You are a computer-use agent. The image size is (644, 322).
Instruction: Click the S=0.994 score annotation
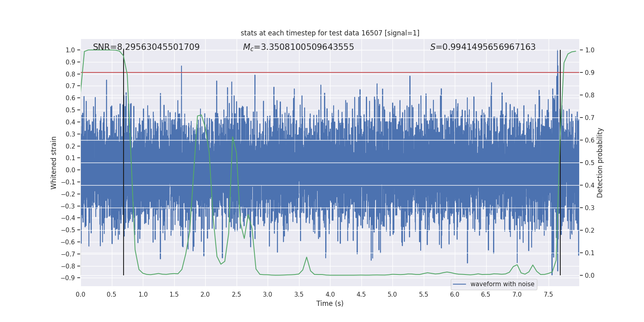coord(483,47)
